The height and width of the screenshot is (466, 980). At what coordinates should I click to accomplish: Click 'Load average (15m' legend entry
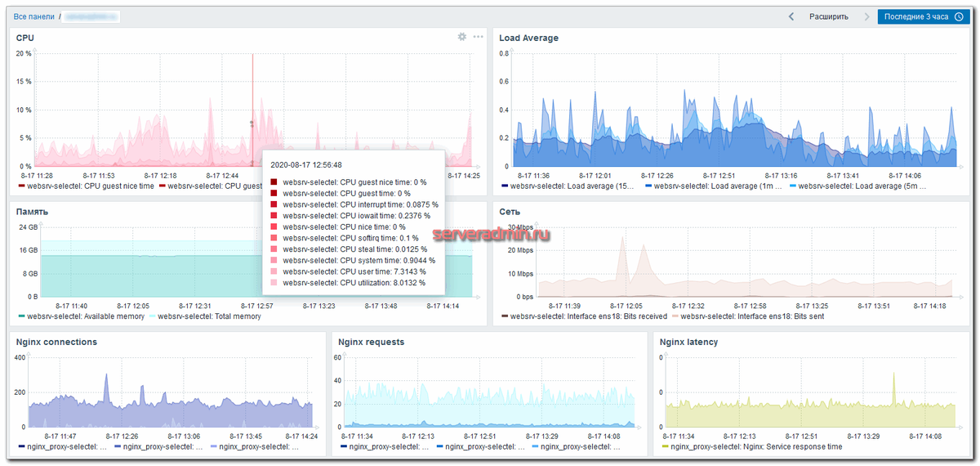click(x=567, y=186)
